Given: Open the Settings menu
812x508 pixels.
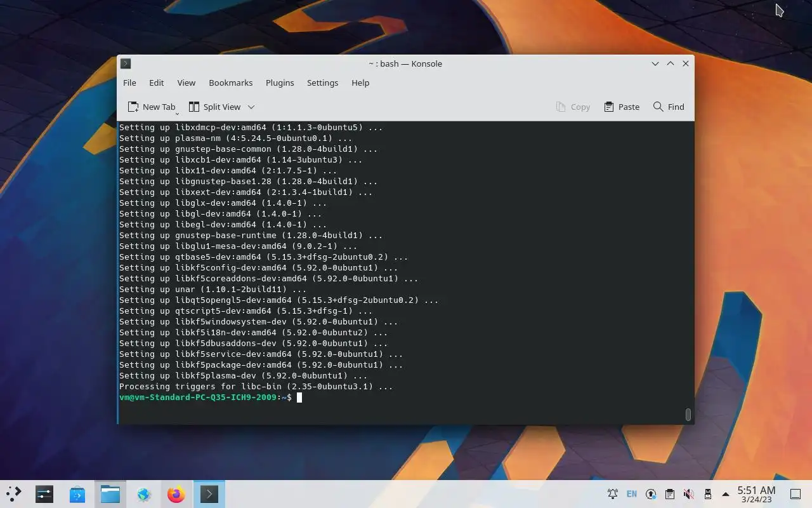Looking at the screenshot, I should tap(322, 83).
